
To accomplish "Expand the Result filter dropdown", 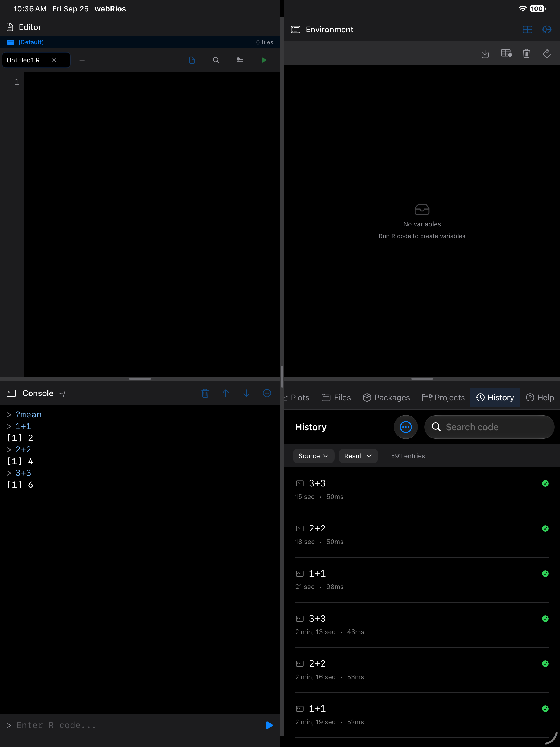I will pos(358,456).
